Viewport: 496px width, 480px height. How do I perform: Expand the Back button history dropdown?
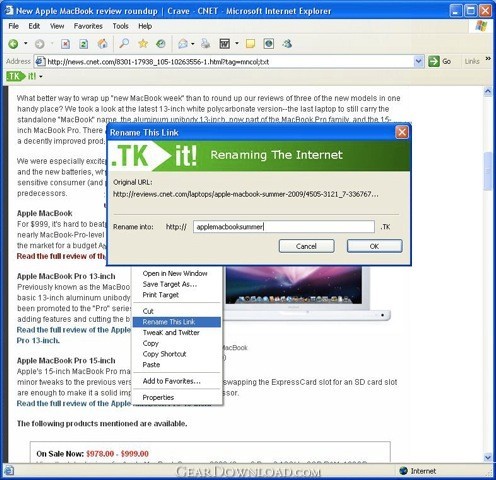point(25,44)
